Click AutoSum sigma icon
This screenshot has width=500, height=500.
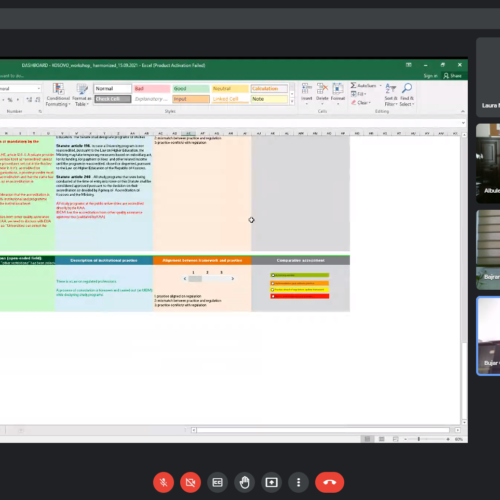click(x=353, y=86)
